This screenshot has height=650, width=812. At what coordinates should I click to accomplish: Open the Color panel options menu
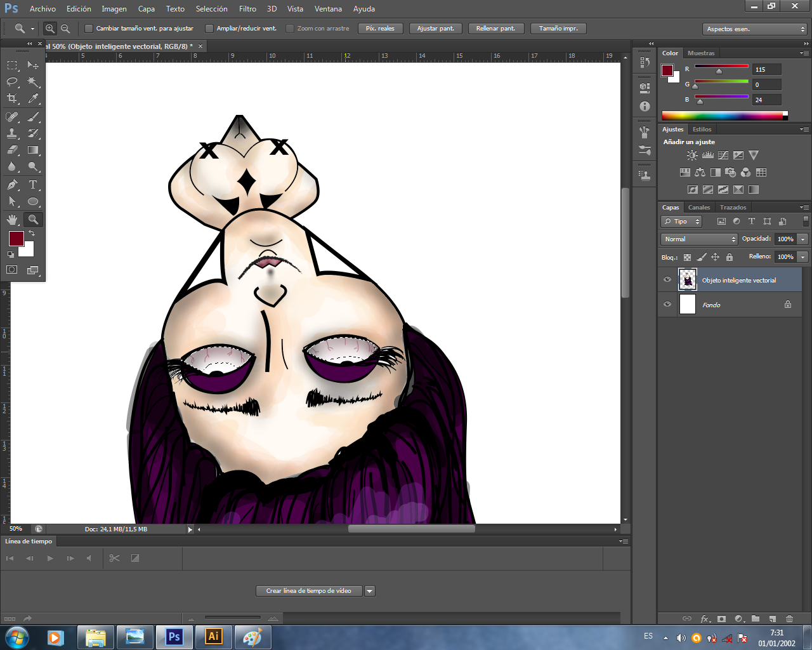(x=804, y=53)
